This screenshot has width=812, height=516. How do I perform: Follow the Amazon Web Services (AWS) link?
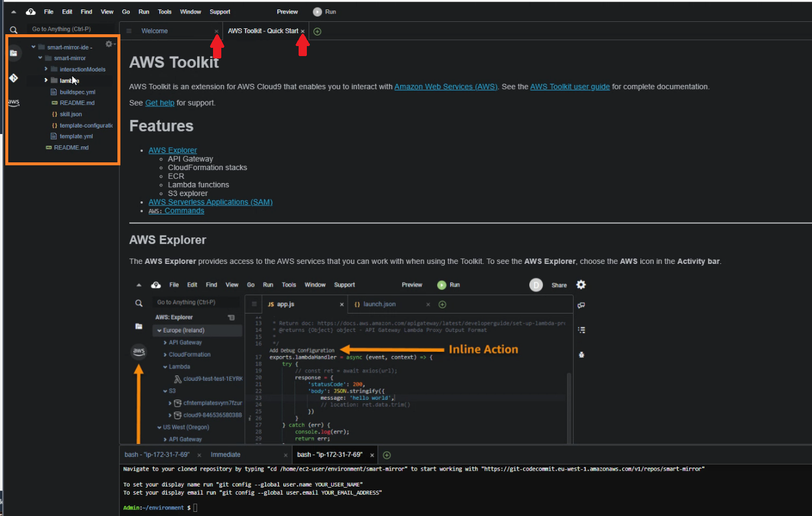[446, 87]
